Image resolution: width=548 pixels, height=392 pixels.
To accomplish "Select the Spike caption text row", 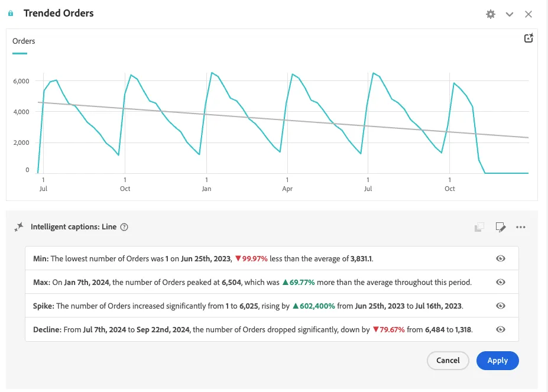I will 272,306.
